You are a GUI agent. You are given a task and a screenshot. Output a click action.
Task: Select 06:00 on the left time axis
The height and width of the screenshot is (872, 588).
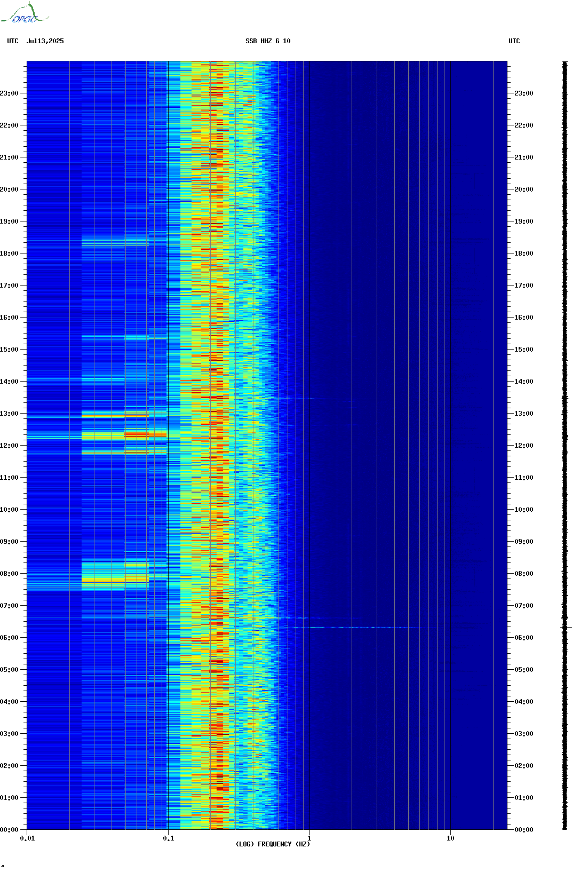9,638
